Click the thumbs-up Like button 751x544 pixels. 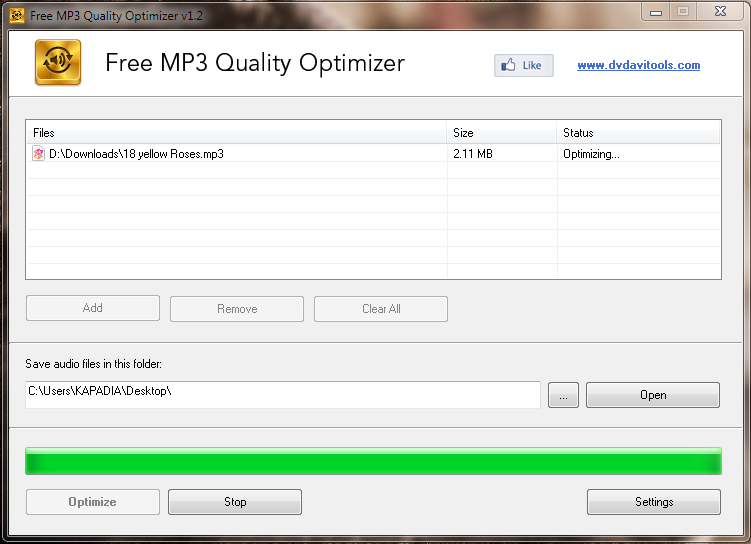pos(523,65)
